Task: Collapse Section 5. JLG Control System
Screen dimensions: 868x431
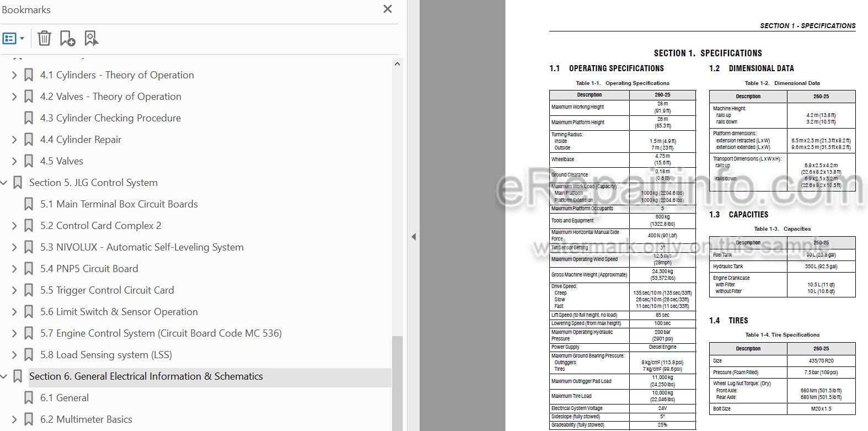Action: (4, 183)
